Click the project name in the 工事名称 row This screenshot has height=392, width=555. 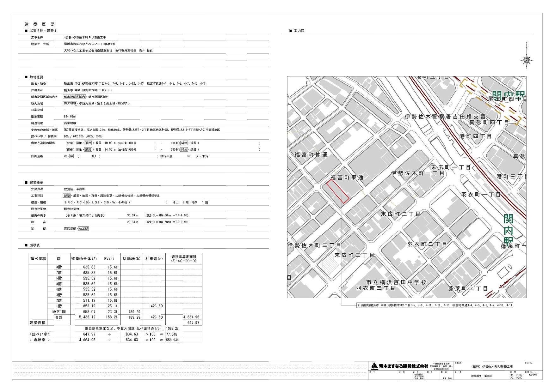[85, 37]
